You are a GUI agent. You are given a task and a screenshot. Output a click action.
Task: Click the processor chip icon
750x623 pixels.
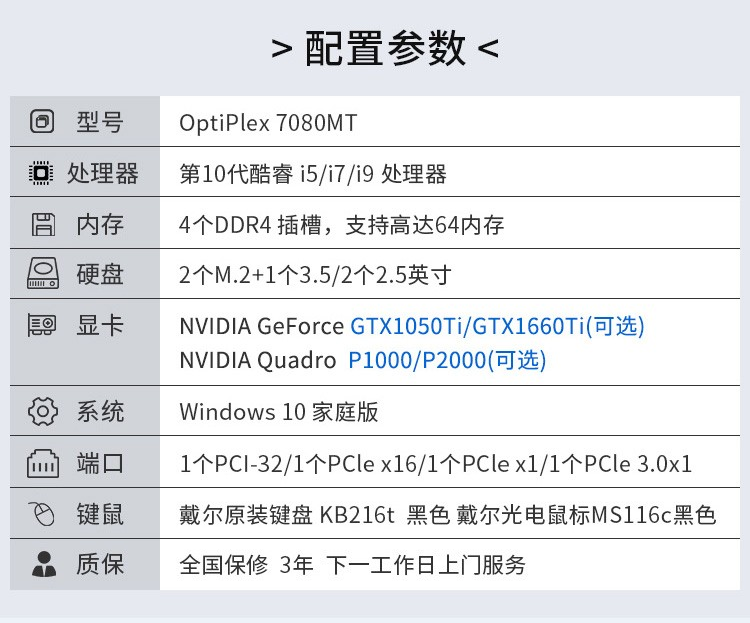point(41,173)
